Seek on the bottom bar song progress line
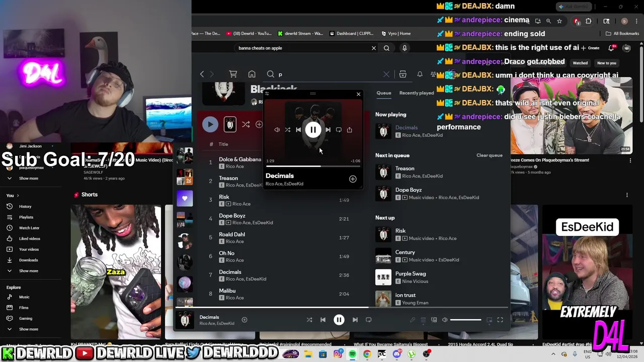Image resolution: width=644 pixels, height=362 pixels. tap(342, 307)
